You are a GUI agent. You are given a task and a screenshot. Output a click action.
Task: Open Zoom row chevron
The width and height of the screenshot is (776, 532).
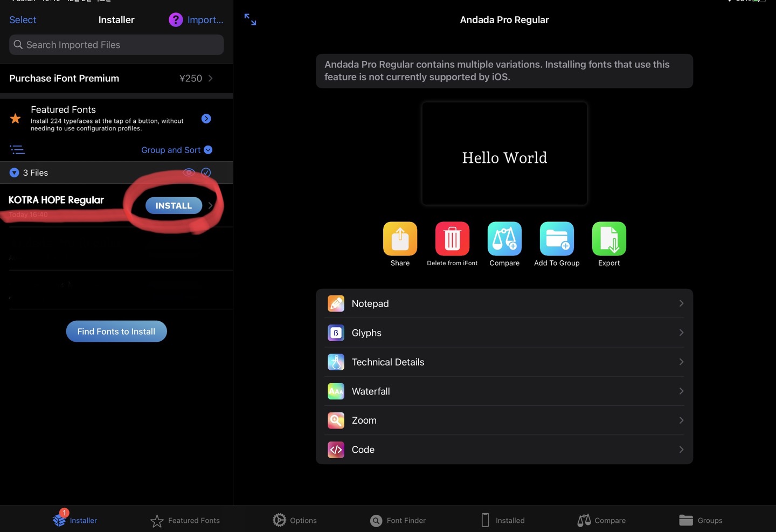(x=681, y=420)
